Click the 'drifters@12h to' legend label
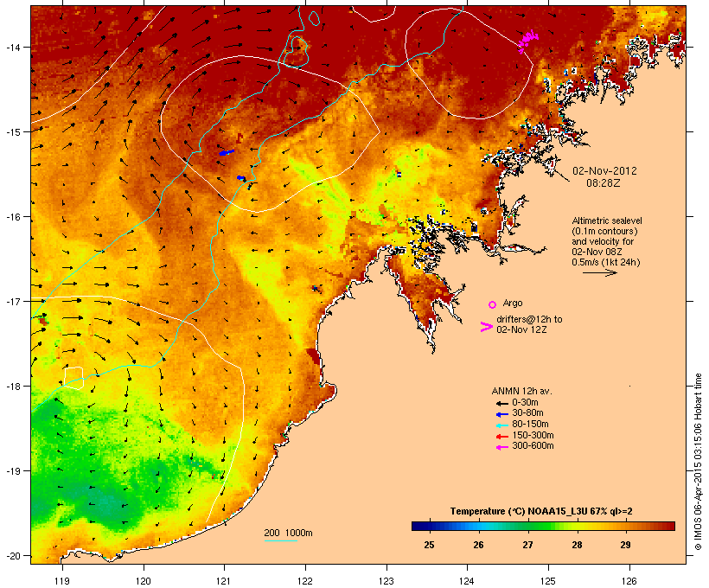 529,319
